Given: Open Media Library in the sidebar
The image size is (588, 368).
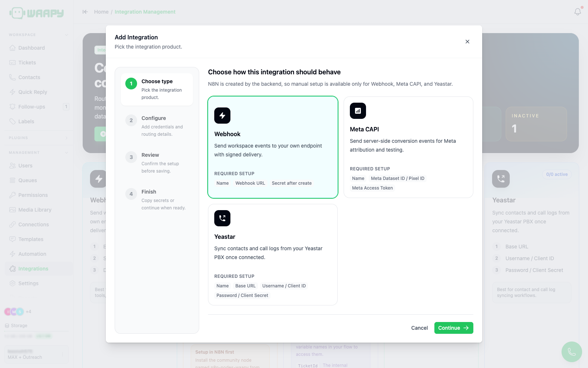Looking at the screenshot, I should coord(39,210).
